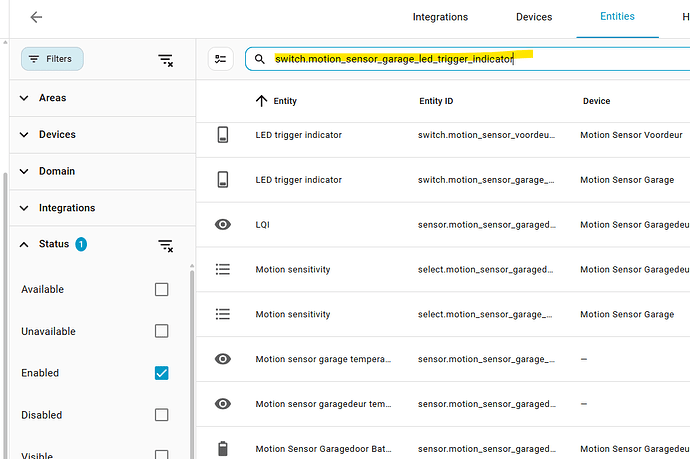The image size is (690, 459).
Task: Click the sort arrow beside Entity header
Action: (262, 101)
